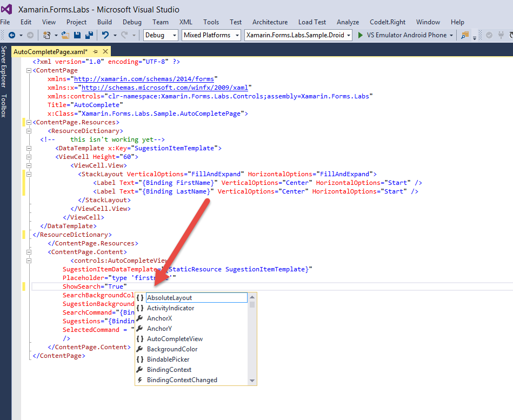Click the Find in Files folder icon
Screen dimensions: 513x420
[x=464, y=35]
